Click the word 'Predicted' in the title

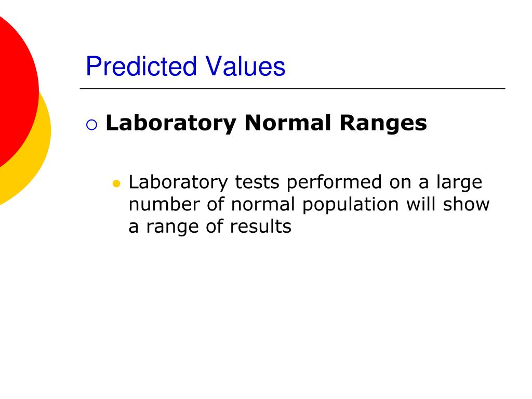click(141, 66)
